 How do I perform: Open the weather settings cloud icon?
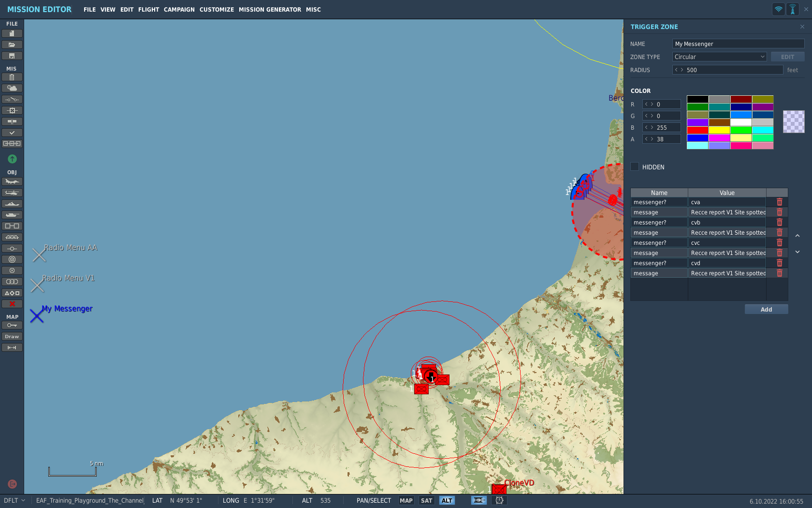tap(12, 88)
